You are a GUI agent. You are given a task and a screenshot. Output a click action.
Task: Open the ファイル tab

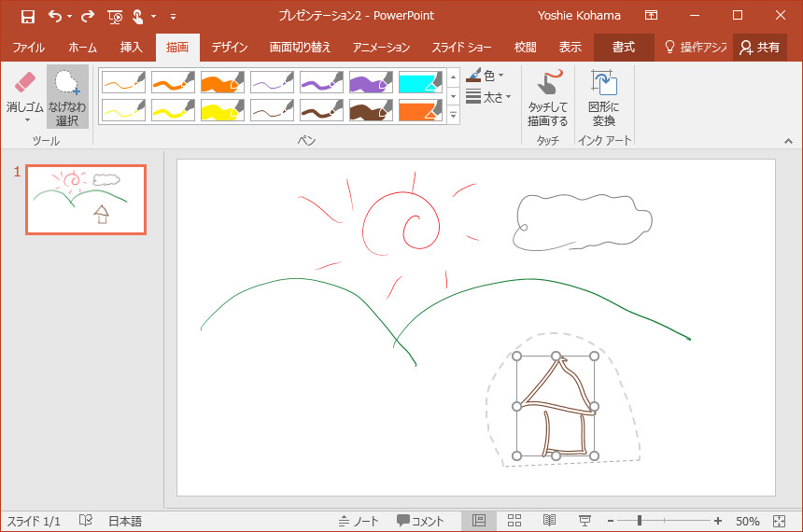29,48
